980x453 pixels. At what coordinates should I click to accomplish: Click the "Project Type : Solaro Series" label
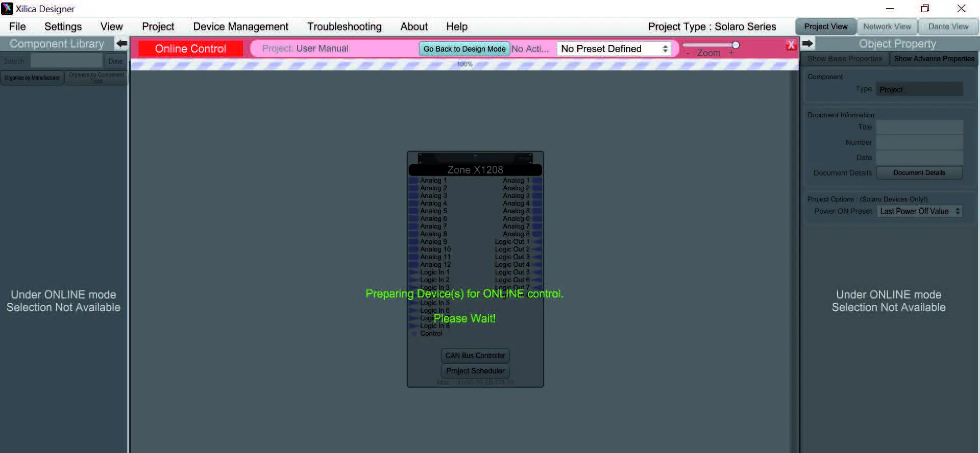point(712,27)
